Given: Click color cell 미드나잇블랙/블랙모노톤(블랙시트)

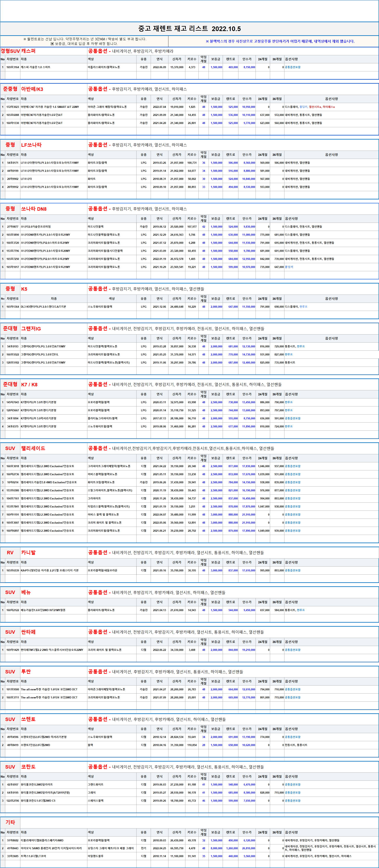Looking at the screenshot, I should [x=109, y=363].
